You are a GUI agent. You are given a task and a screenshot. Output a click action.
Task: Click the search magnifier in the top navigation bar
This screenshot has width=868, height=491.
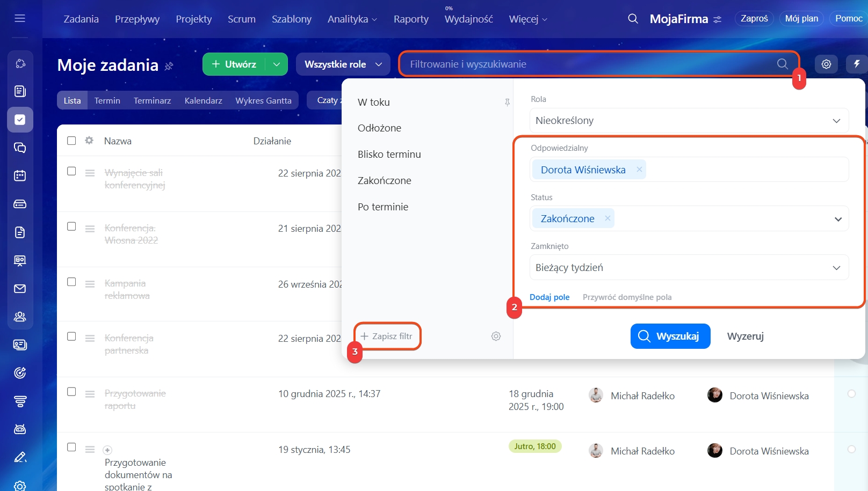pyautogui.click(x=633, y=19)
